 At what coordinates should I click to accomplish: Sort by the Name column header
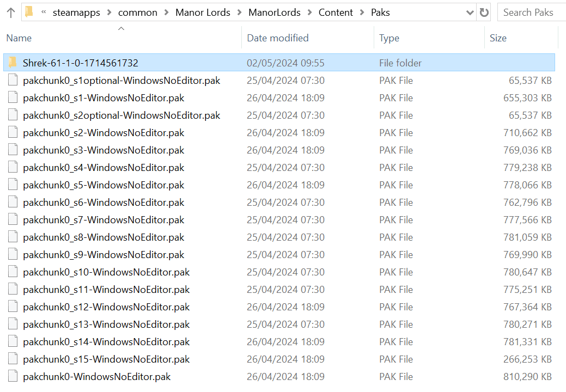coord(19,38)
